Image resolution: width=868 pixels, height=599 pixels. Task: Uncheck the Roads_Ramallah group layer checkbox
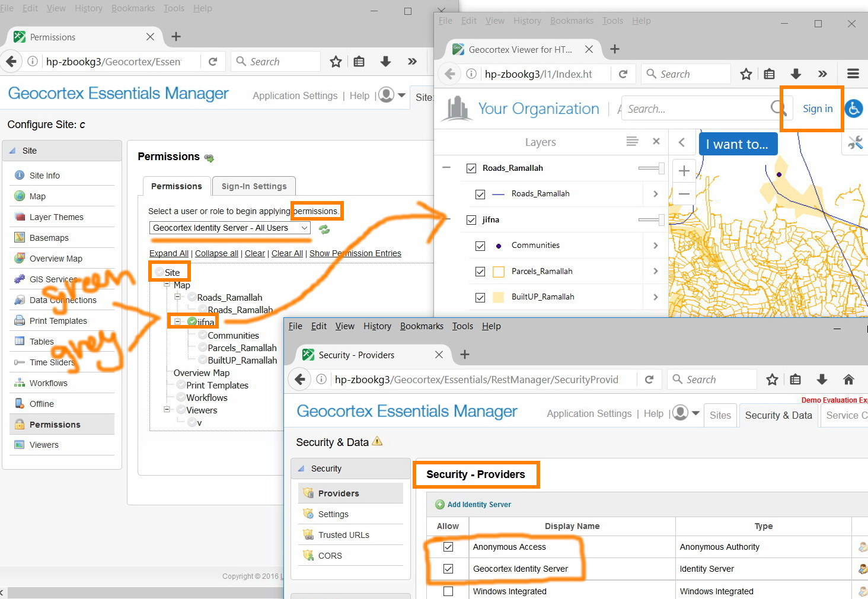(x=471, y=168)
